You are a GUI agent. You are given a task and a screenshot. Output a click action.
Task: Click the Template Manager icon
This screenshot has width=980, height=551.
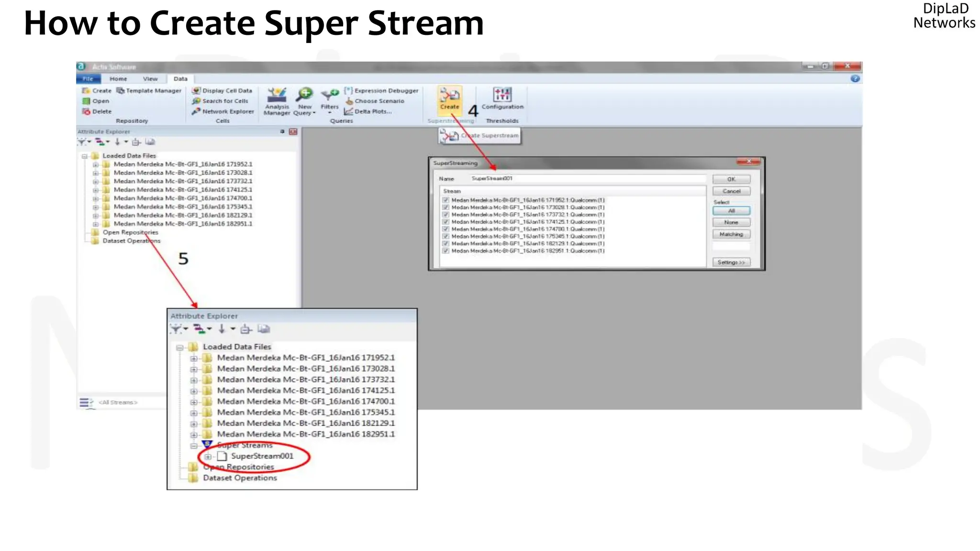[x=121, y=90]
